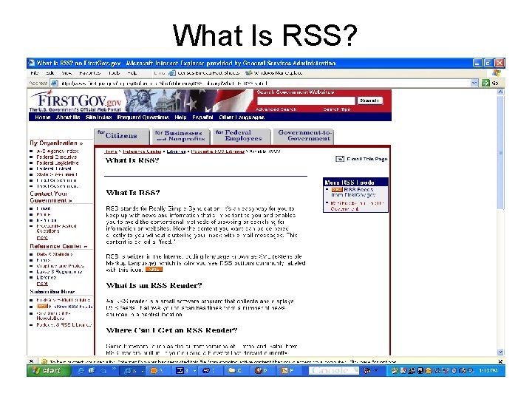Image resolution: width=532 pixels, height=399 pixels.
Task: Click the orange XML icon in article text
Action: point(154,270)
